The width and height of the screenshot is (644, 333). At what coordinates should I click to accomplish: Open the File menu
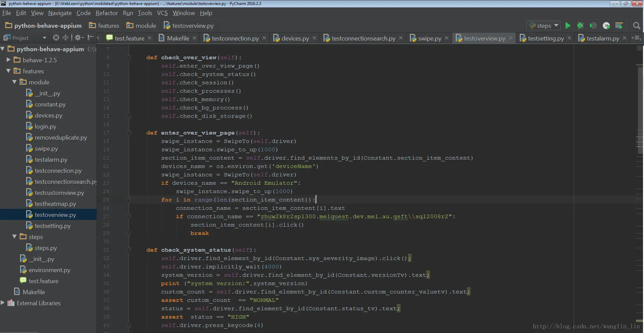pyautogui.click(x=7, y=13)
